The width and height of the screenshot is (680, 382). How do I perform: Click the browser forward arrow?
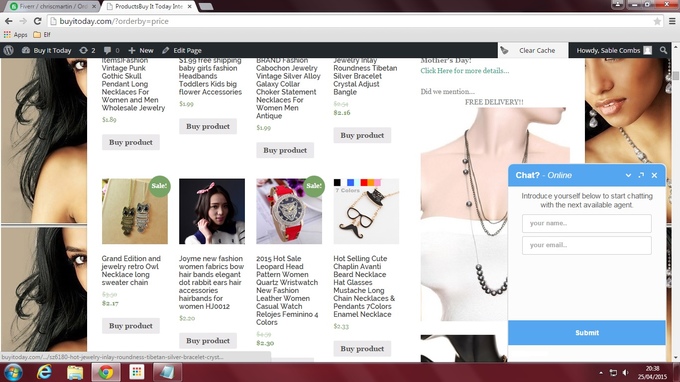coord(23,21)
